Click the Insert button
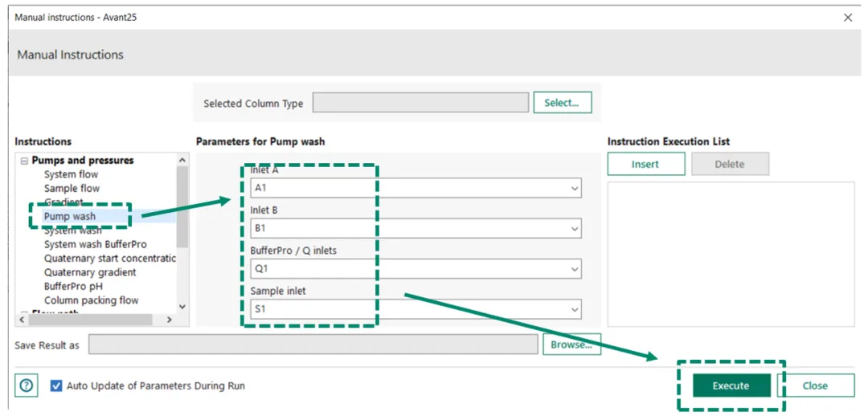The height and width of the screenshot is (420, 868). coord(645,164)
